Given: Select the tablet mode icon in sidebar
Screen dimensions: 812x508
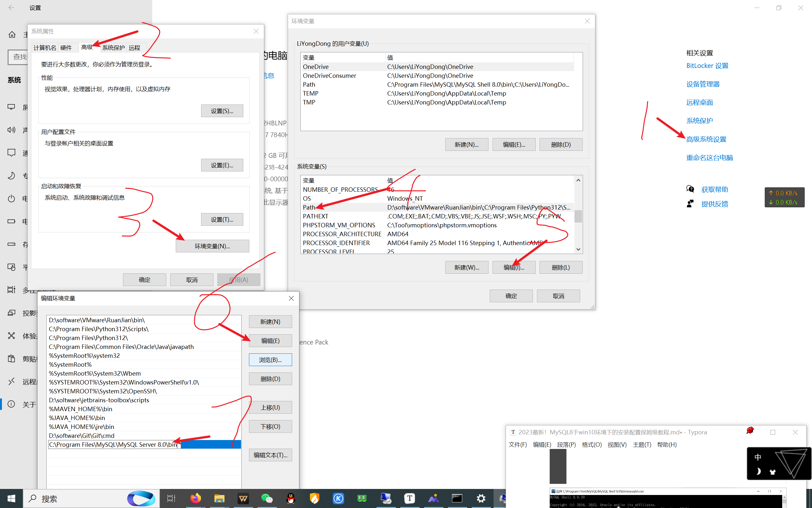Looking at the screenshot, I should point(11,267).
